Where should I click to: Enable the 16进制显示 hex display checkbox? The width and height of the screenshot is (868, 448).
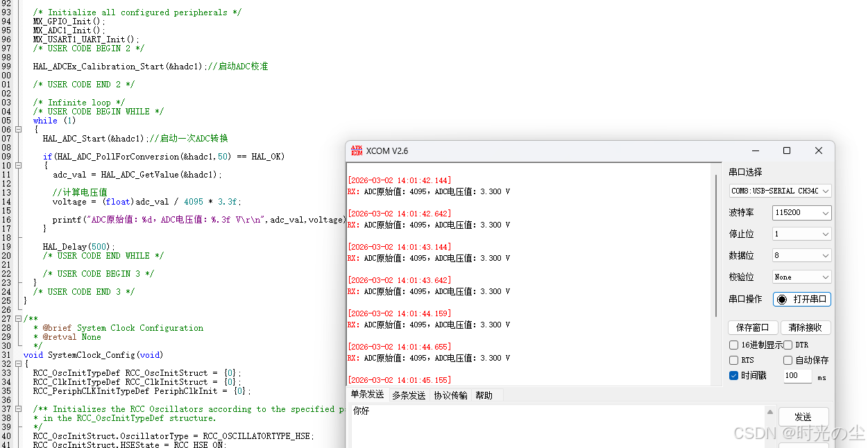pyautogui.click(x=734, y=345)
